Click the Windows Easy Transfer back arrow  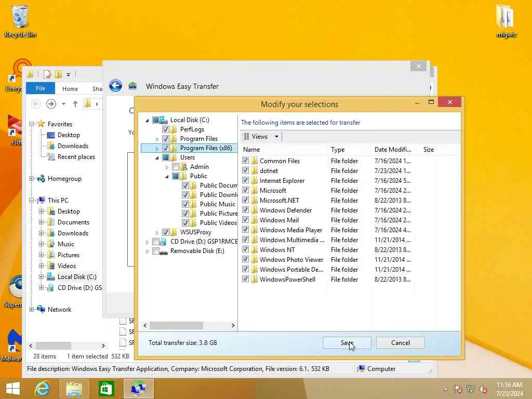point(116,86)
